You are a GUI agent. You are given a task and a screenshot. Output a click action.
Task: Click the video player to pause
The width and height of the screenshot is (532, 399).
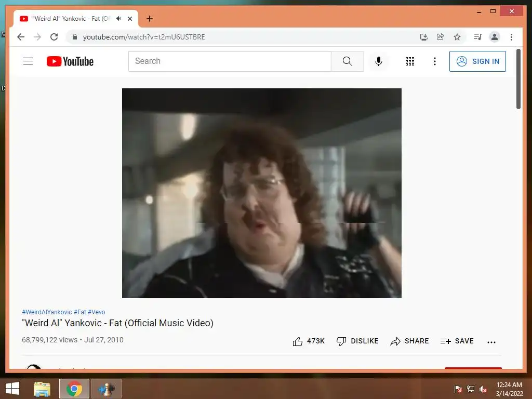coord(262,193)
